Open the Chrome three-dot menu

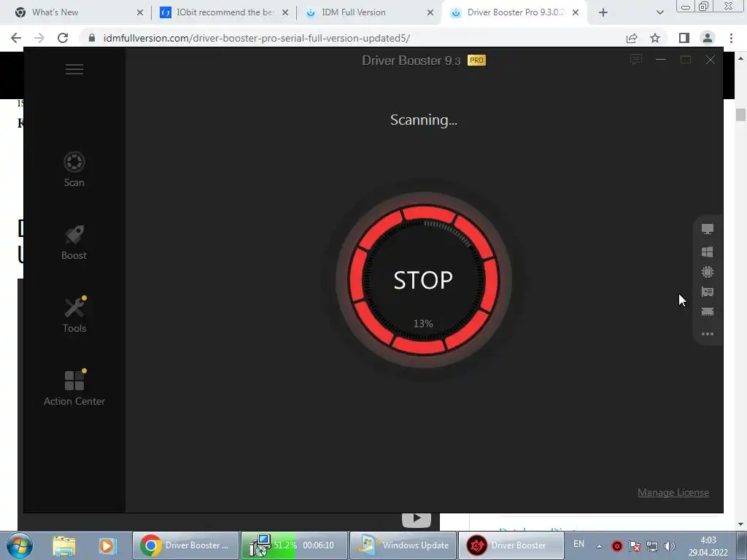tap(731, 38)
